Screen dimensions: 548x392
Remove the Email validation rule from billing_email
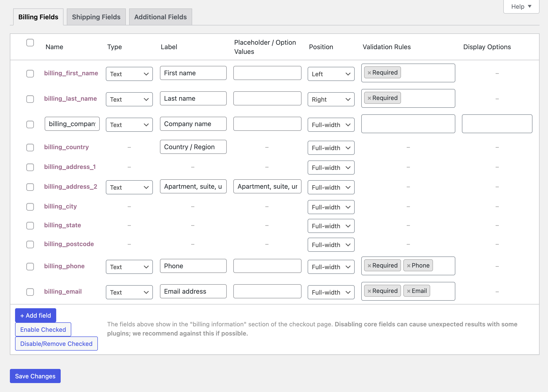(x=408, y=291)
